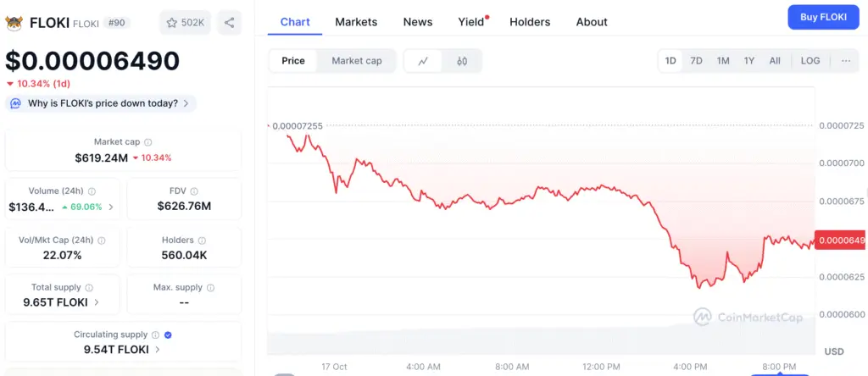Open the Holders tab

530,22
